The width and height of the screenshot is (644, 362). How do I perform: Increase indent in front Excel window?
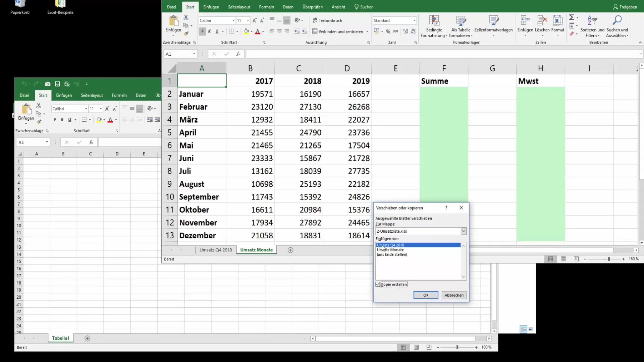pyautogui.click(x=305, y=31)
